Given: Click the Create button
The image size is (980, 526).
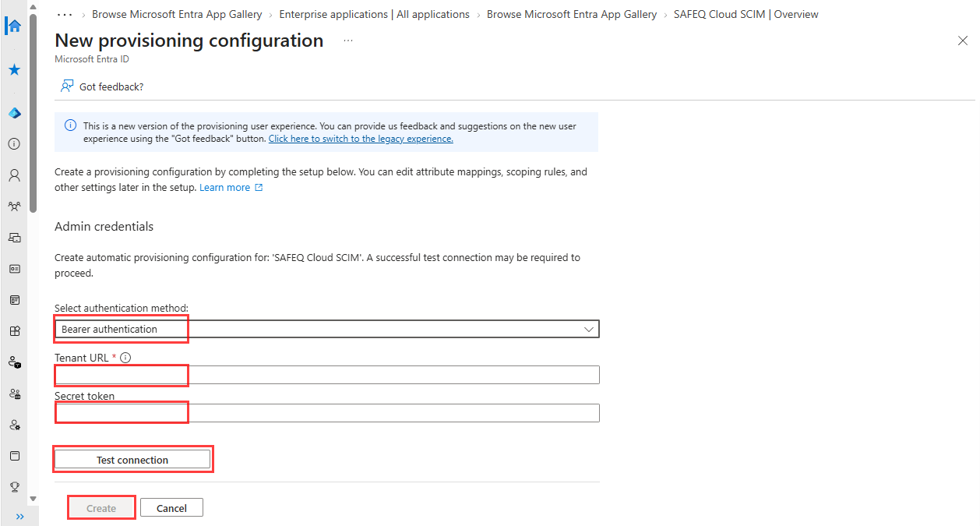Looking at the screenshot, I should [101, 508].
